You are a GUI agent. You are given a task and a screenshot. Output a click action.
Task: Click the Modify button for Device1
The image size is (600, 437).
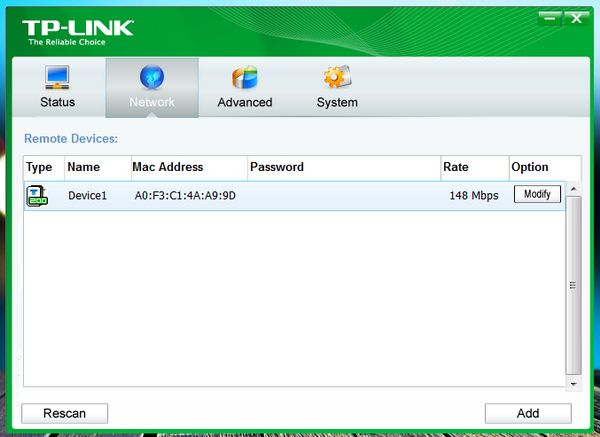tap(537, 194)
